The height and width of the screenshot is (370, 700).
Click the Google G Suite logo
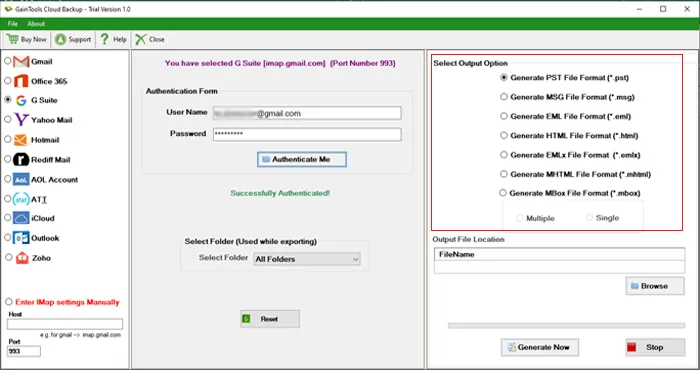point(21,100)
